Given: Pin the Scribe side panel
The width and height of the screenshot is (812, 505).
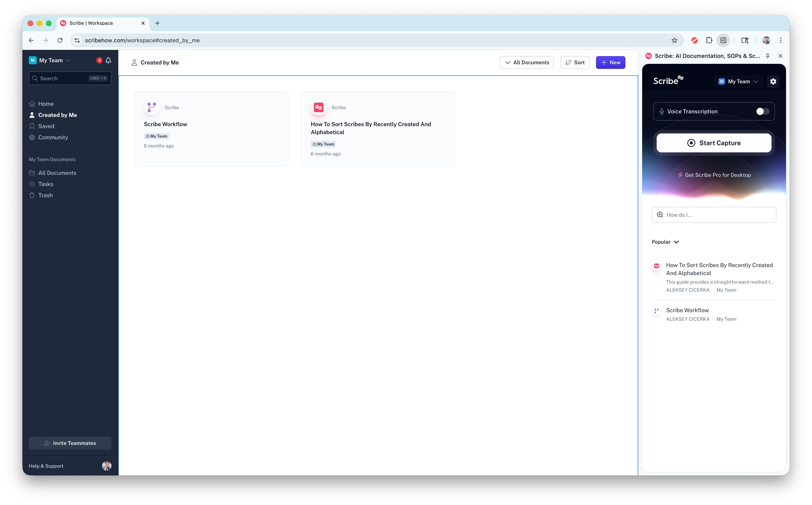Looking at the screenshot, I should (767, 56).
